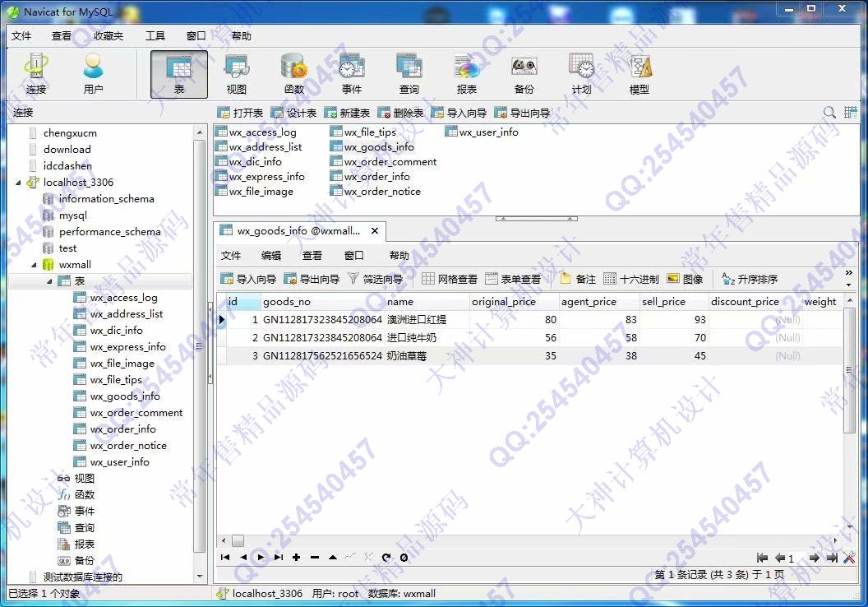
Task: Go to previous record navigation icon
Action: tap(243, 557)
